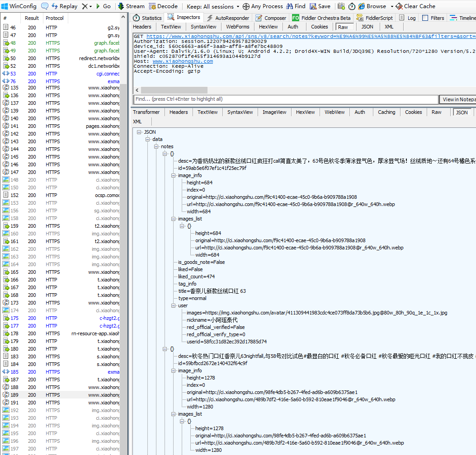This screenshot has width=476, height=455.
Task: Open the response Transformer tab
Action: [x=146, y=112]
